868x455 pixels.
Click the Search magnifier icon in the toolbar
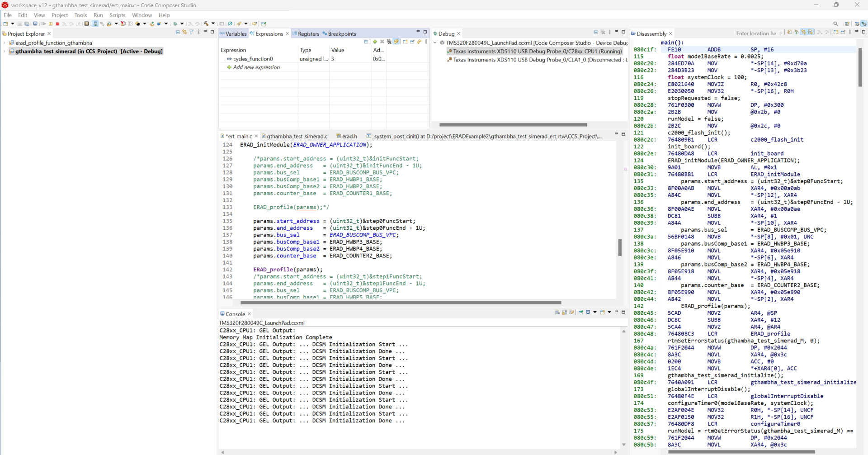[x=835, y=24]
